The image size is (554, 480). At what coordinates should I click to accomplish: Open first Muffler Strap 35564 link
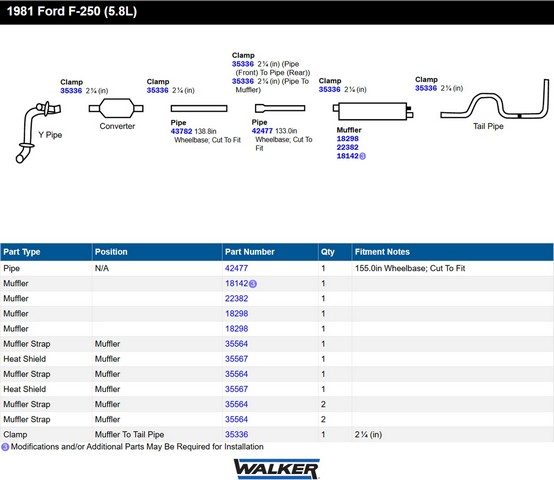236,344
